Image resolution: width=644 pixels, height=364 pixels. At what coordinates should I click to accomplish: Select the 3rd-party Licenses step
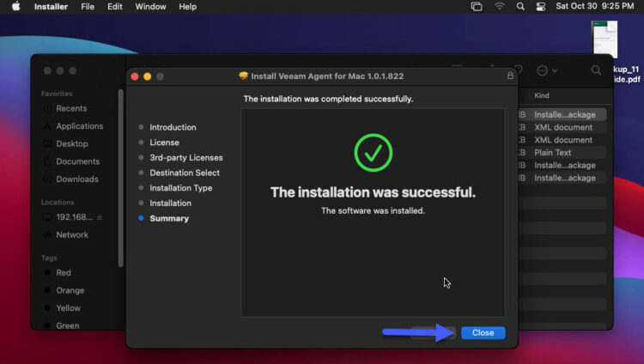(x=186, y=158)
